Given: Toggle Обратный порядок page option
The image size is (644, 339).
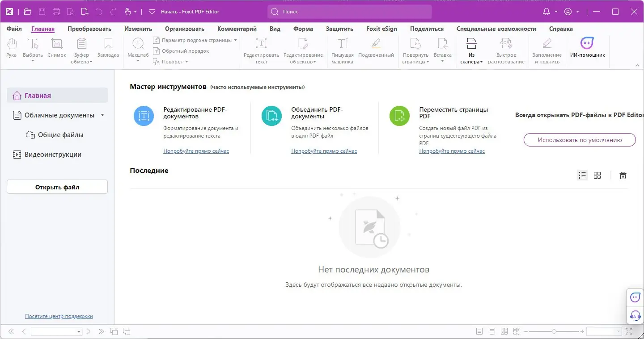Looking at the screenshot, I should pyautogui.click(x=181, y=51).
